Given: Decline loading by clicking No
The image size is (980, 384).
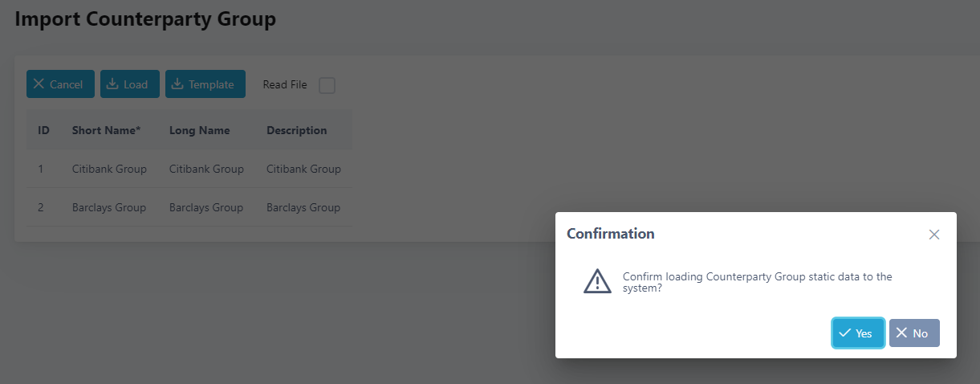Looking at the screenshot, I should 914,333.
